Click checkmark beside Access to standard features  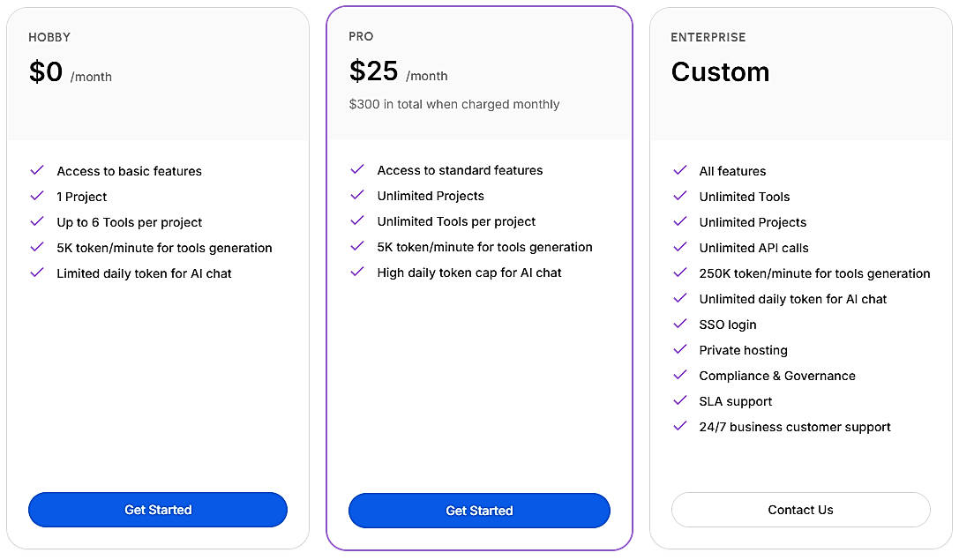pyautogui.click(x=357, y=169)
